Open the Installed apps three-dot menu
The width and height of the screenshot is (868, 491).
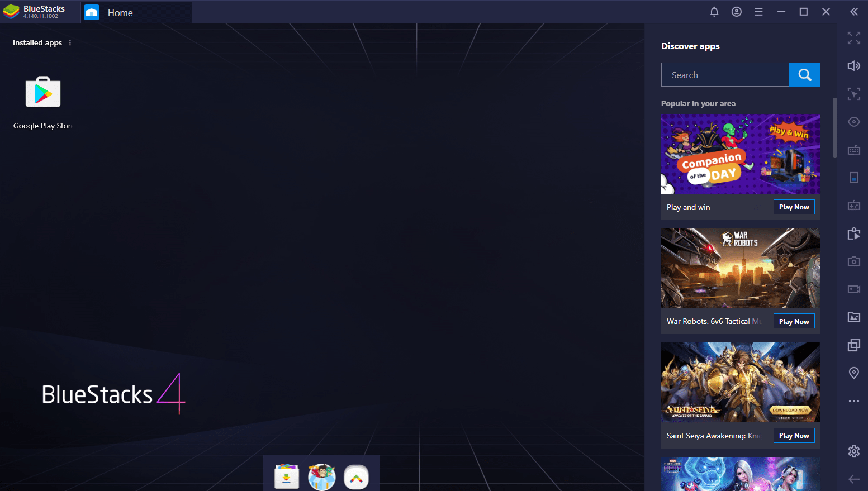pos(70,43)
